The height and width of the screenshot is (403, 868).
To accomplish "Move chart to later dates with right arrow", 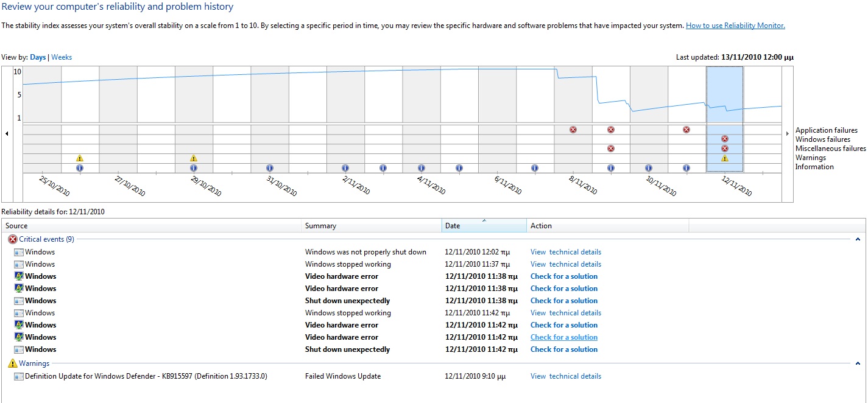I will coord(788,133).
